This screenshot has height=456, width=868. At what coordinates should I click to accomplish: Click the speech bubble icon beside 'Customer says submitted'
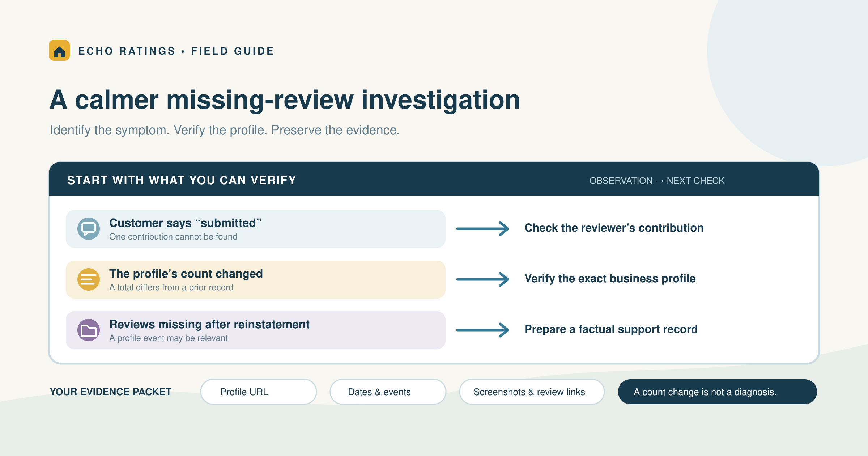click(89, 229)
